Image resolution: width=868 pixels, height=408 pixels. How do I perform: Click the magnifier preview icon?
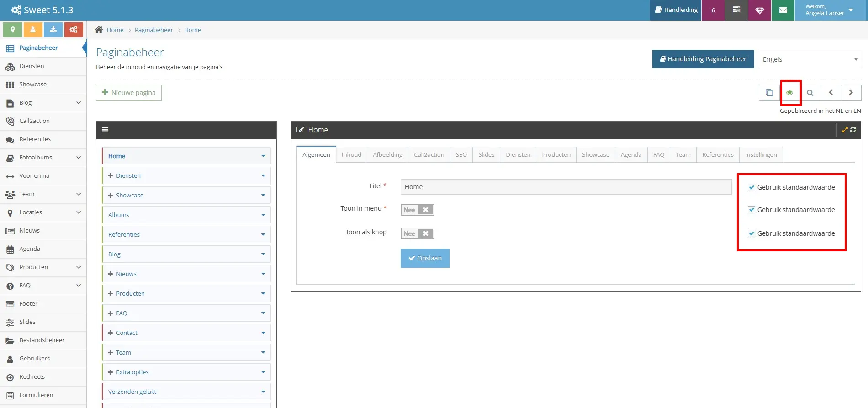coord(810,93)
